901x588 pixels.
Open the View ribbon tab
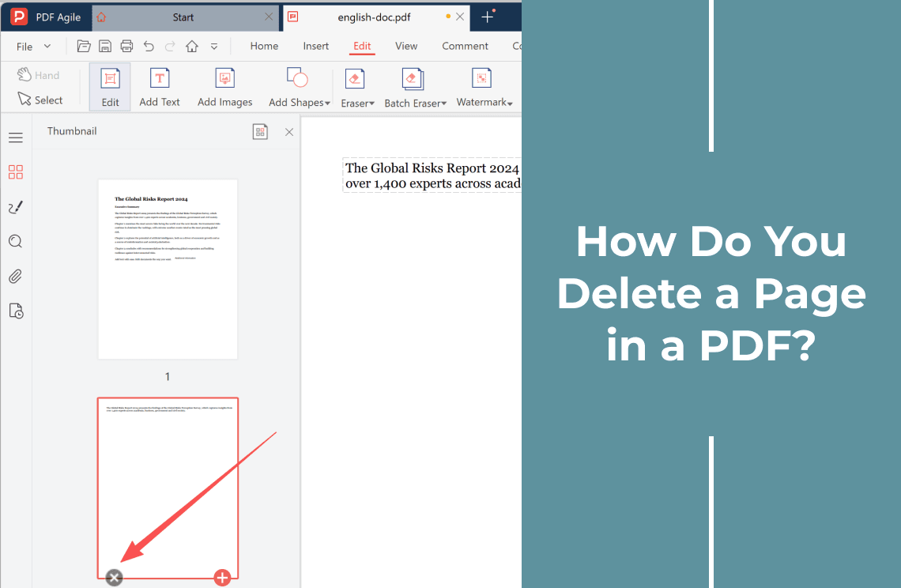[x=406, y=46]
